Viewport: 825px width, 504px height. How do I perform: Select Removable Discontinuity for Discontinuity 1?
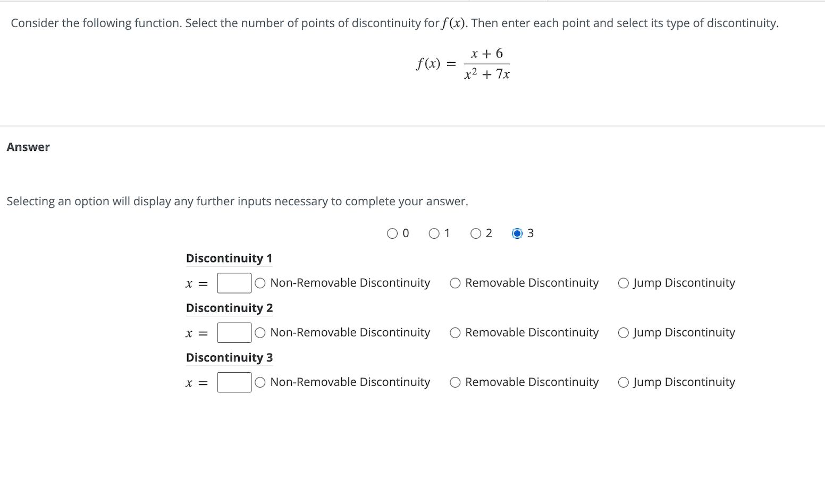(455, 283)
